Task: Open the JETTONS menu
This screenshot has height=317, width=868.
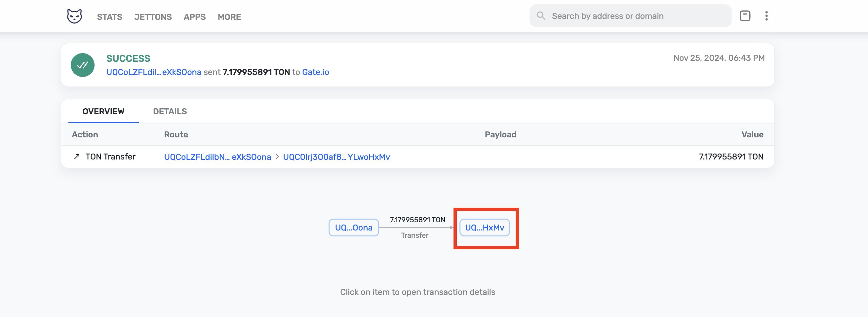Action: pyautogui.click(x=153, y=17)
